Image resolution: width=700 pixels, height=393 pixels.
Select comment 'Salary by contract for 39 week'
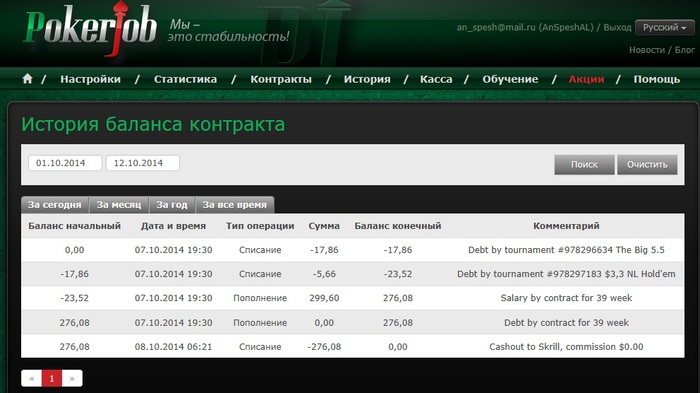[x=566, y=298]
